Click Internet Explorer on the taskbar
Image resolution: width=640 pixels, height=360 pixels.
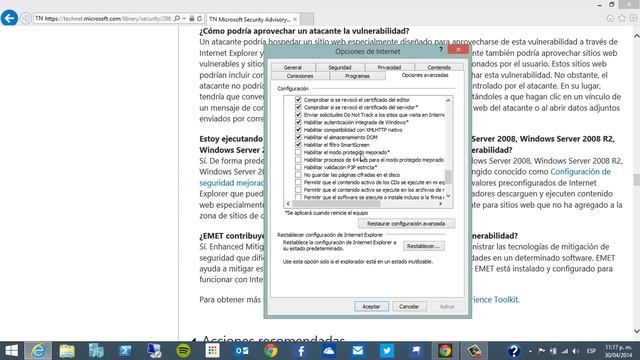[38, 351]
